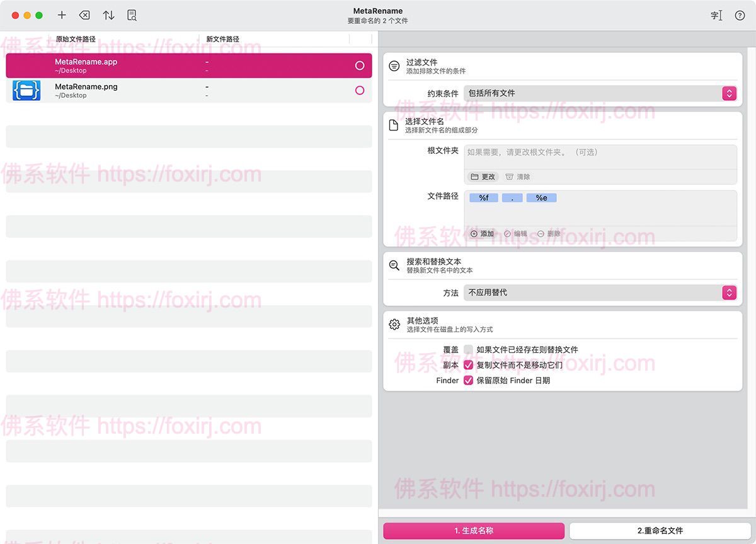Image resolution: width=756 pixels, height=544 pixels.
Task: Open the 方法 replacement method dropdown
Action: tap(600, 292)
